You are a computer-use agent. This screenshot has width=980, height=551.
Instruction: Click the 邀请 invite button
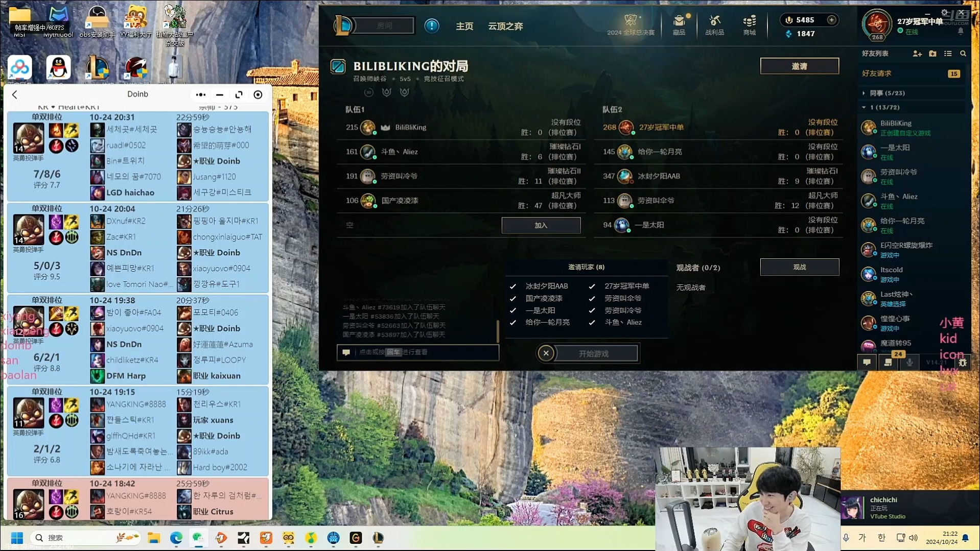800,66
